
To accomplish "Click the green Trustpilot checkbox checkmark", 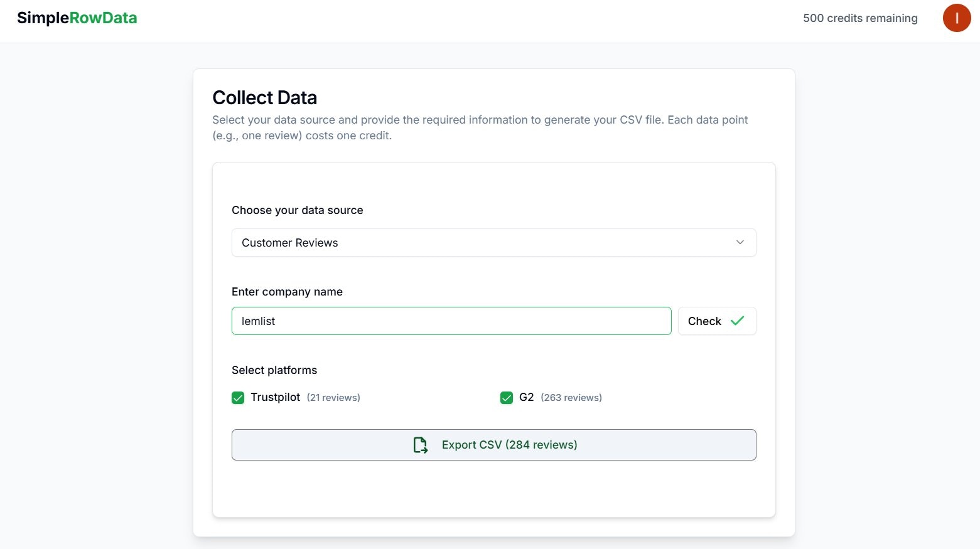I will [x=238, y=397].
